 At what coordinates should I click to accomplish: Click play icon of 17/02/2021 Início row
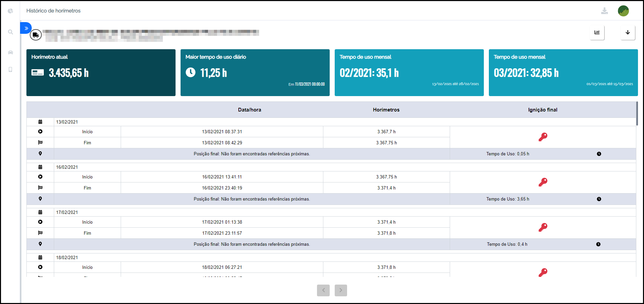[x=40, y=222]
